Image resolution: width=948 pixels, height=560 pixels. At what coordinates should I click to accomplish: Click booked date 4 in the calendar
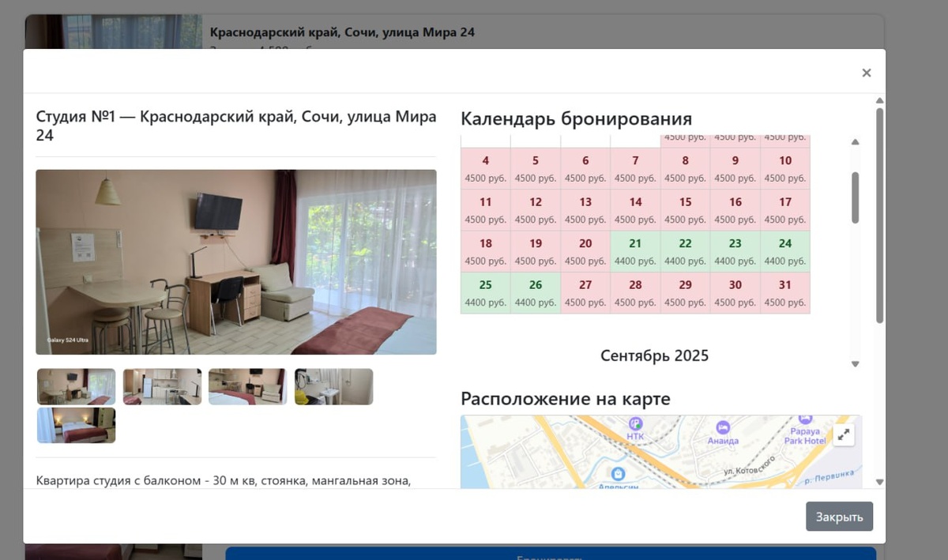click(x=485, y=169)
